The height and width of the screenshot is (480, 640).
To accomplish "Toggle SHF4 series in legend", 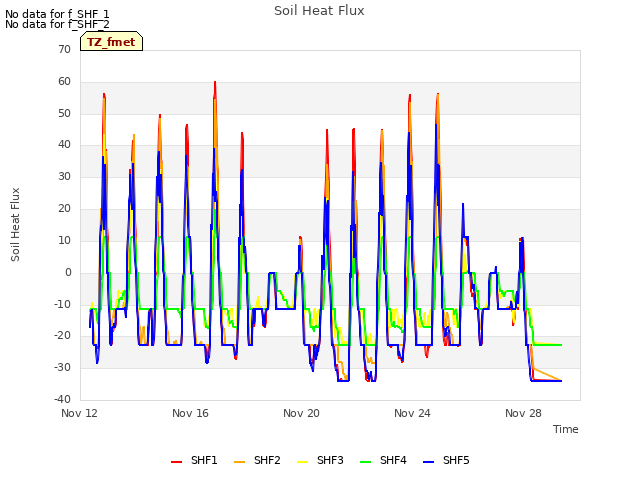I will click(383, 460).
